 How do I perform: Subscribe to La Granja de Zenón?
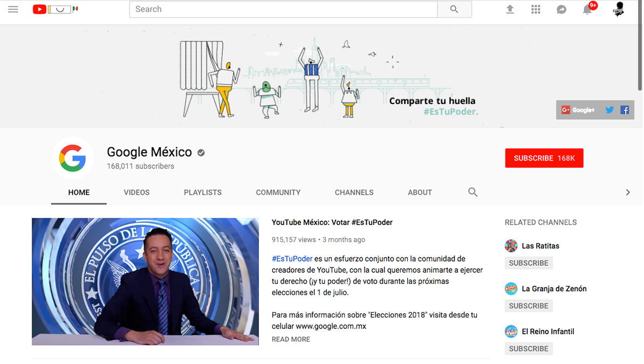point(529,306)
